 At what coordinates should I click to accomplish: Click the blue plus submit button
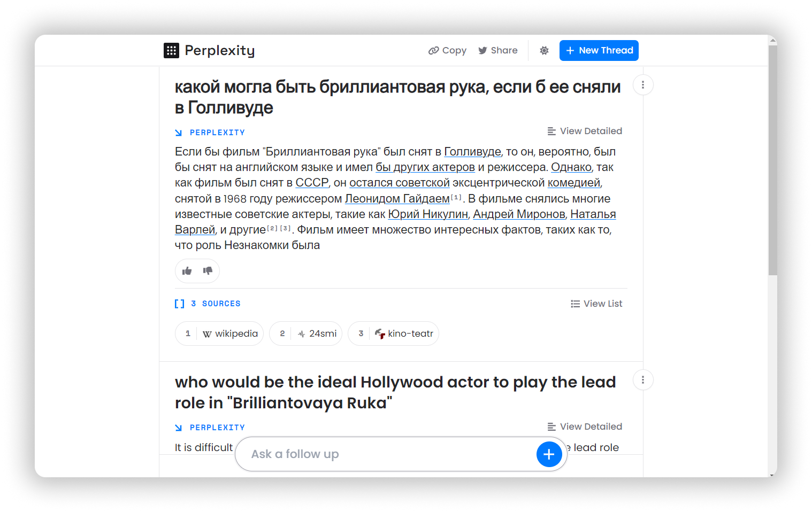tap(549, 454)
